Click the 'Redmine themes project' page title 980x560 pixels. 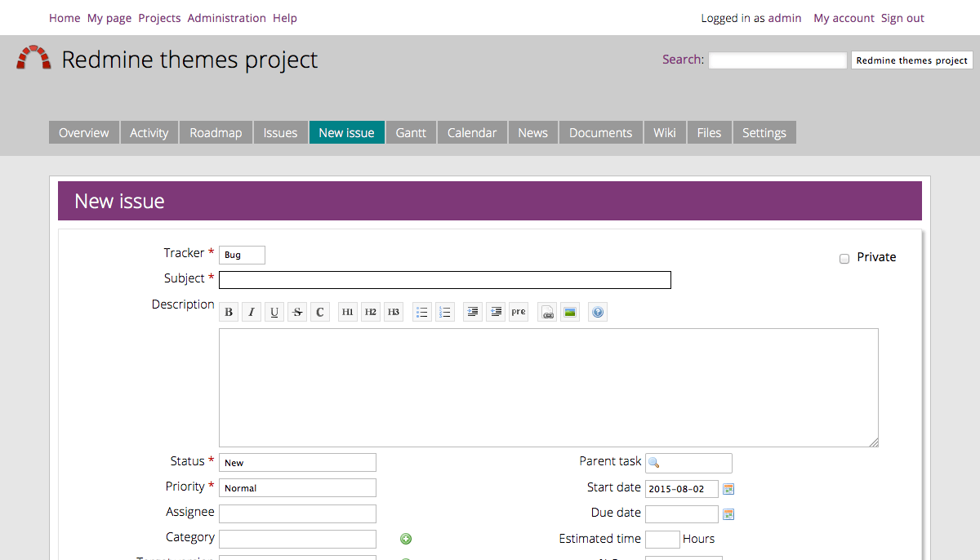coord(189,60)
